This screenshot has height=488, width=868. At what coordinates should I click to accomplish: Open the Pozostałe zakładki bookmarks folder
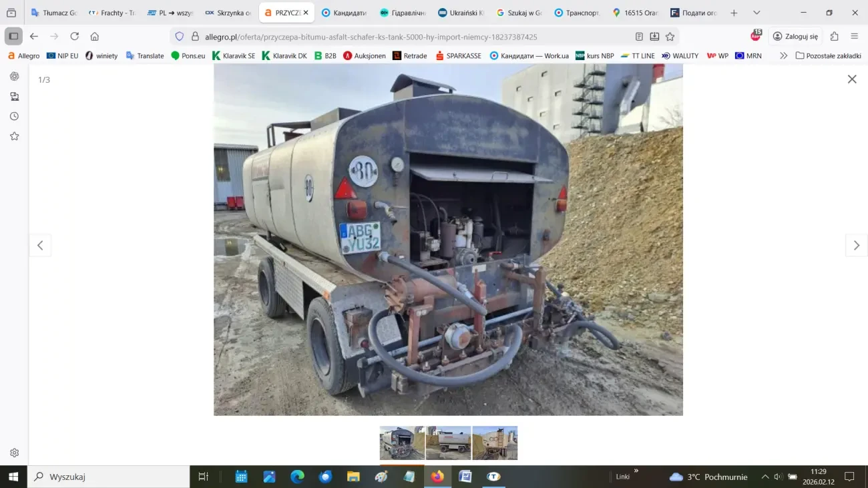[x=828, y=56]
